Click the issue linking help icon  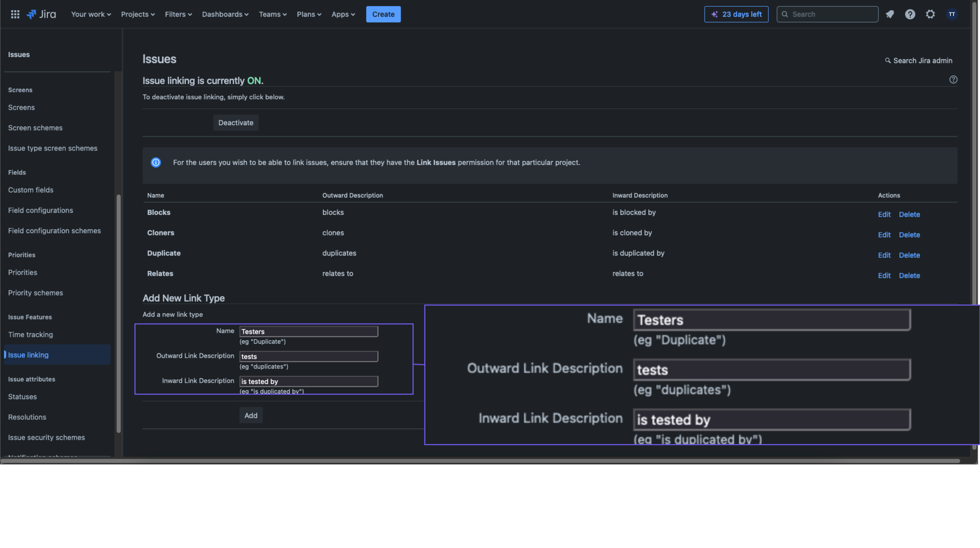[x=953, y=79]
